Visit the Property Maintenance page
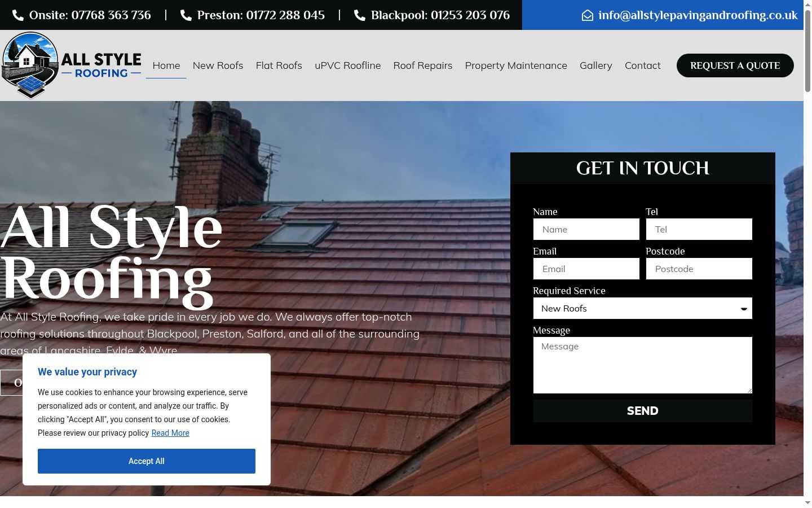The width and height of the screenshot is (812, 508). 516,65
